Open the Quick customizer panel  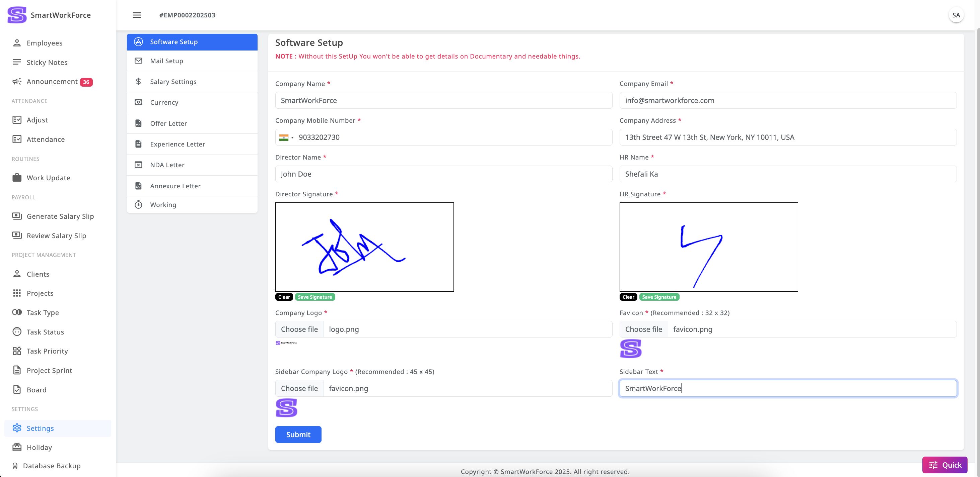tap(944, 465)
